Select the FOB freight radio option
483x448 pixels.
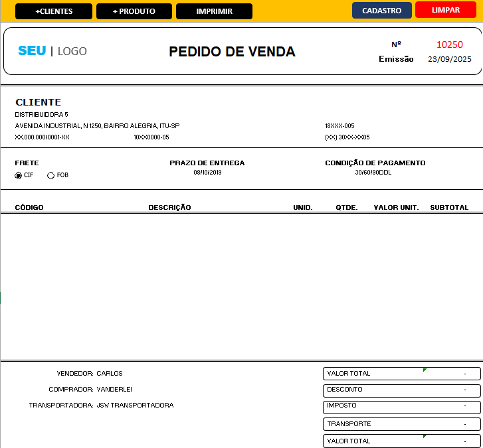click(51, 175)
